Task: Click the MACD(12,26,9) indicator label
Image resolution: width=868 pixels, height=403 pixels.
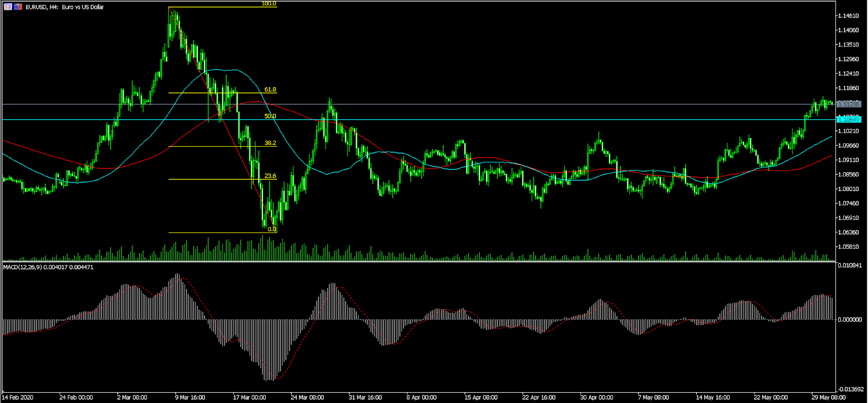Action: tap(48, 267)
